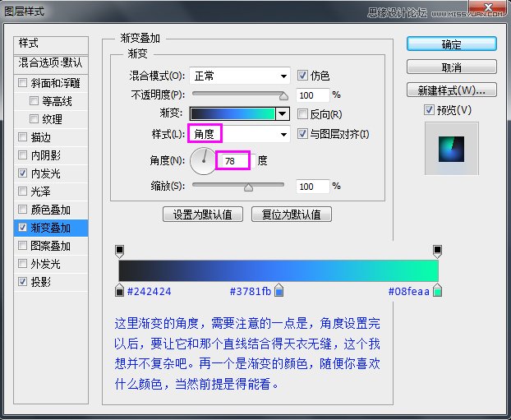
Task: Click 复位为默认值 button
Action: coord(292,215)
